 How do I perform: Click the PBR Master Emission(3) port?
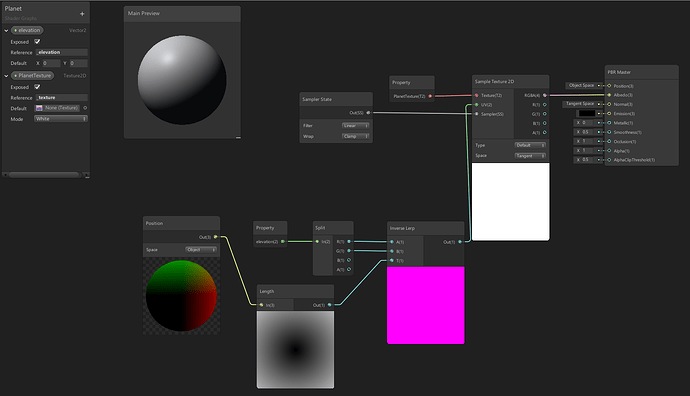tap(609, 114)
